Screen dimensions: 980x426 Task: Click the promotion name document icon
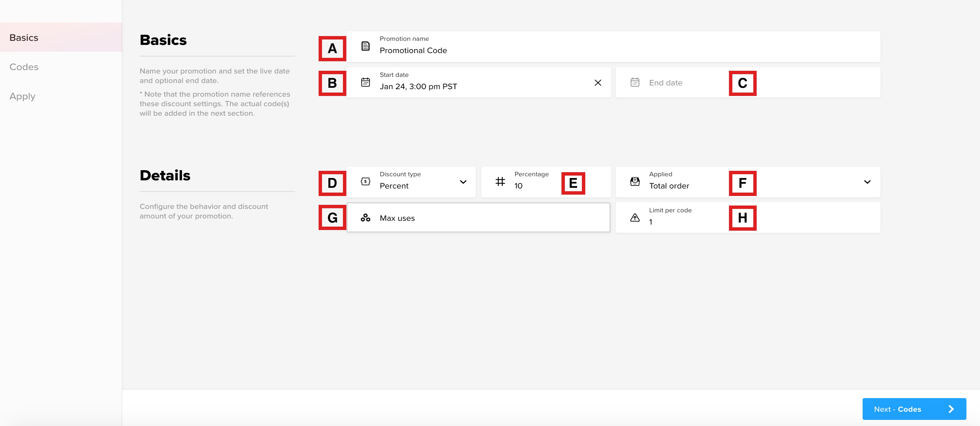pos(365,46)
